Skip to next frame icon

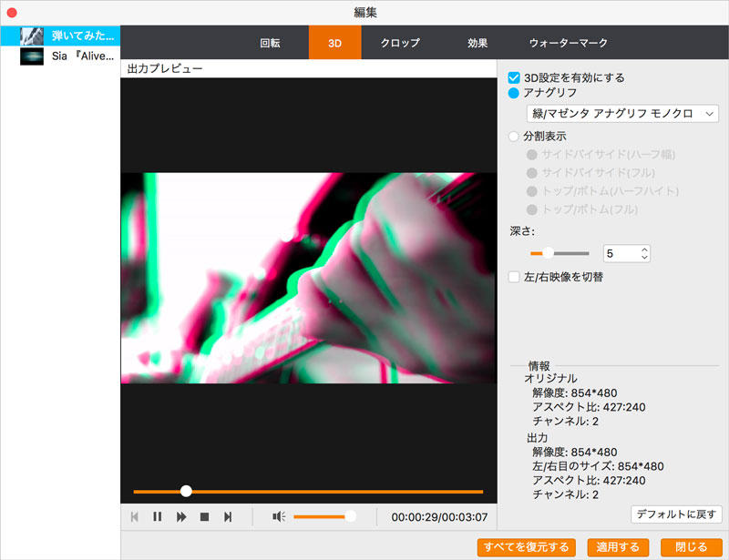[228, 517]
